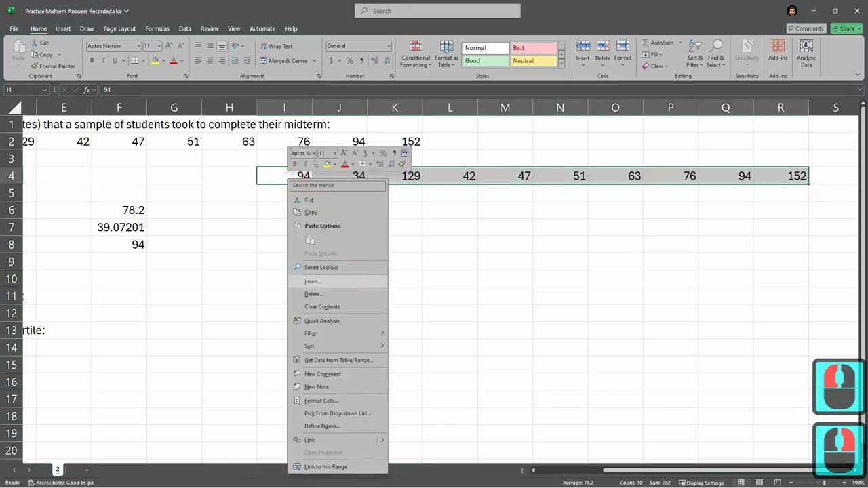
Task: Click the ribbon Cut scissors icon
Action: pos(35,43)
